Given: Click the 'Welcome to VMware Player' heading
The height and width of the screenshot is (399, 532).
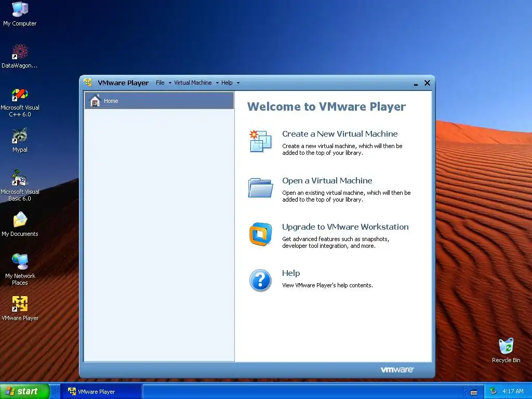Looking at the screenshot, I should click(326, 107).
